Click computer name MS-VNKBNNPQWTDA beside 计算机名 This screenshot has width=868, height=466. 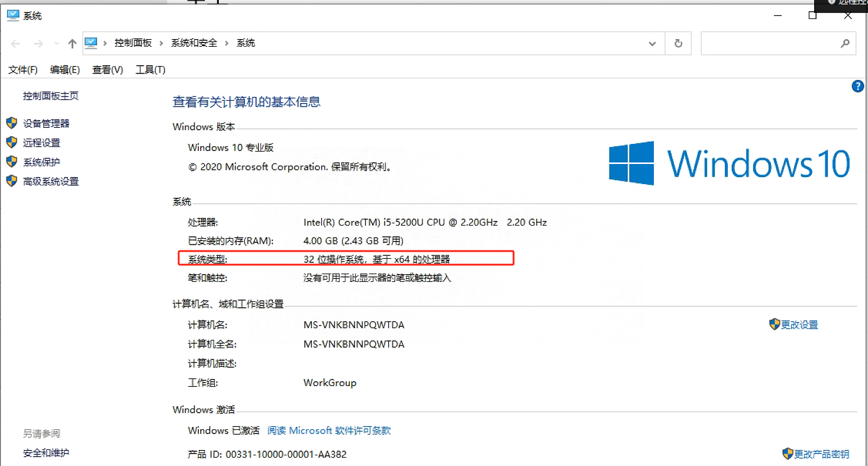(354, 325)
